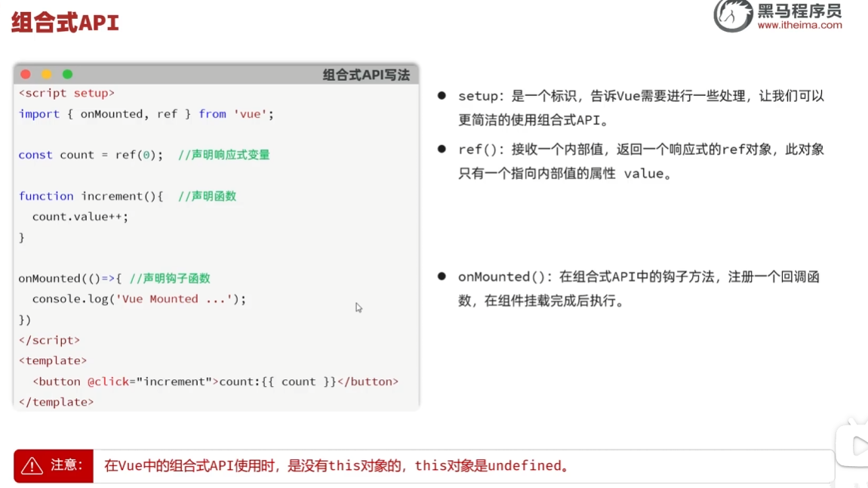Viewport: 868px width, 488px height.
Task: Click the onMounted(()=>{ code
Action: coord(69,278)
